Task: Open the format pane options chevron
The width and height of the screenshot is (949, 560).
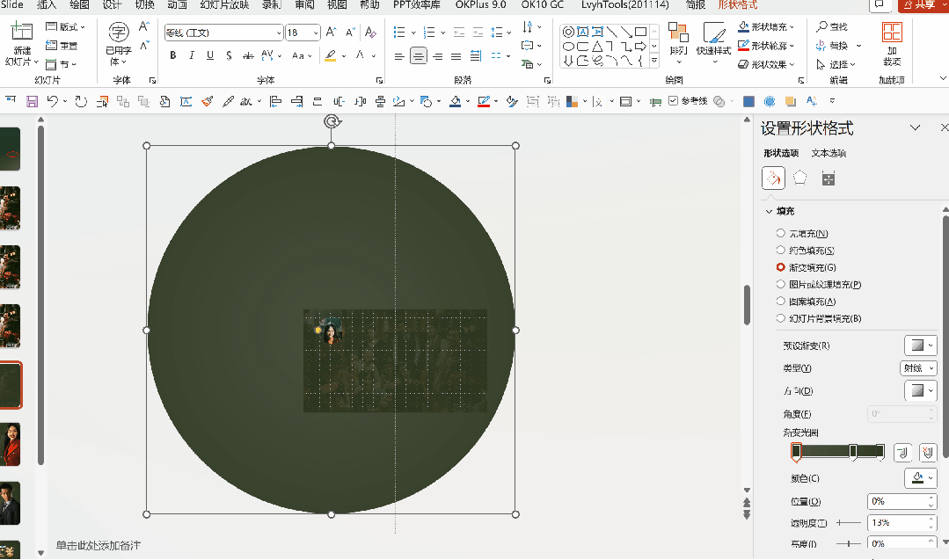Action: click(x=915, y=127)
